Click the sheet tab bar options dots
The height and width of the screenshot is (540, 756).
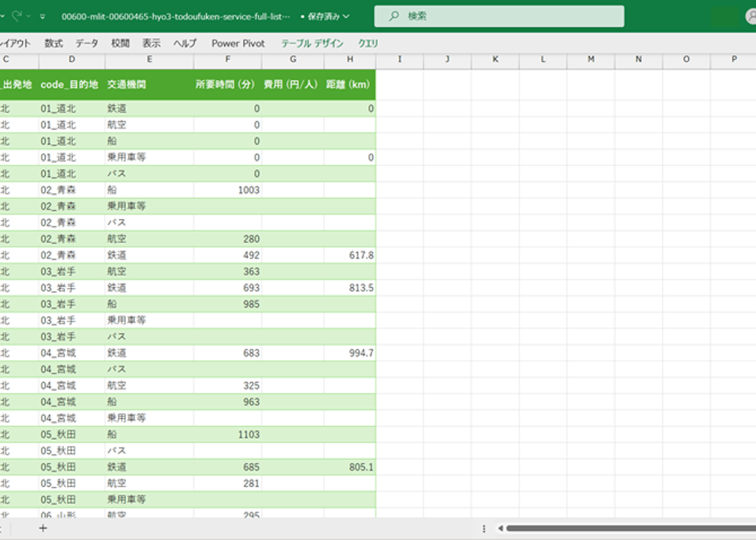tap(484, 529)
